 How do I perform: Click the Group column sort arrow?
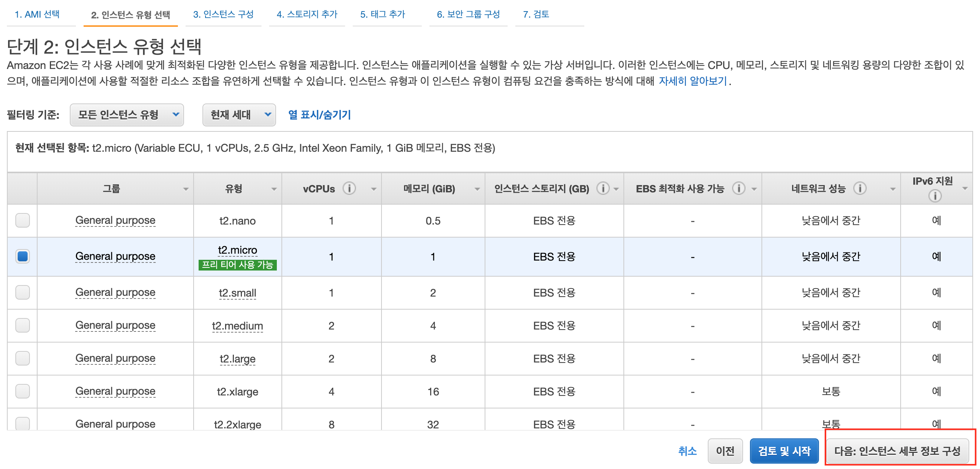tap(186, 189)
